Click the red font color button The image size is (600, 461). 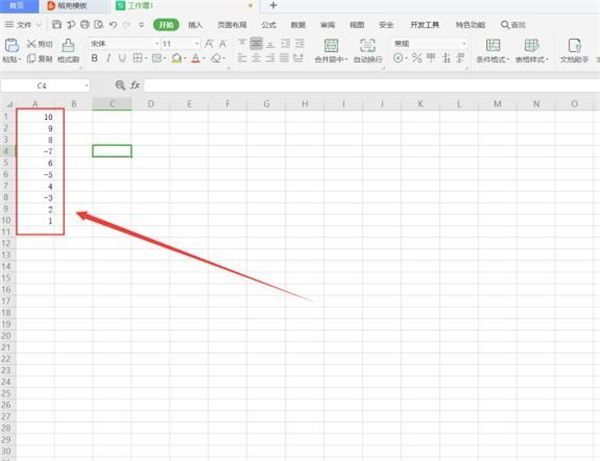(x=197, y=59)
